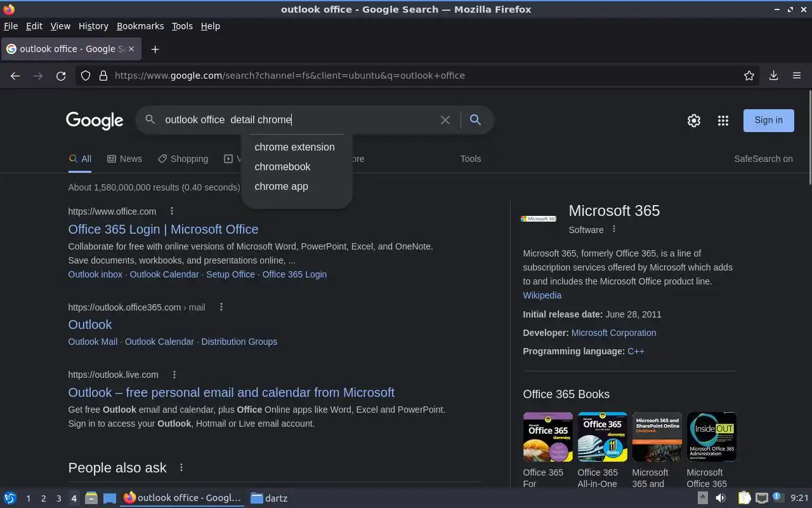This screenshot has height=508, width=812.
Task: Open the file manager icon in taskbar
Action: tap(91, 498)
